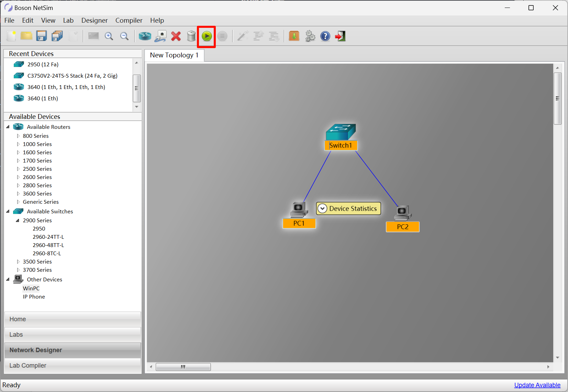This screenshot has height=392, width=568.
Task: Select the 2960-24TT-L switch model
Action: pyautogui.click(x=48, y=237)
